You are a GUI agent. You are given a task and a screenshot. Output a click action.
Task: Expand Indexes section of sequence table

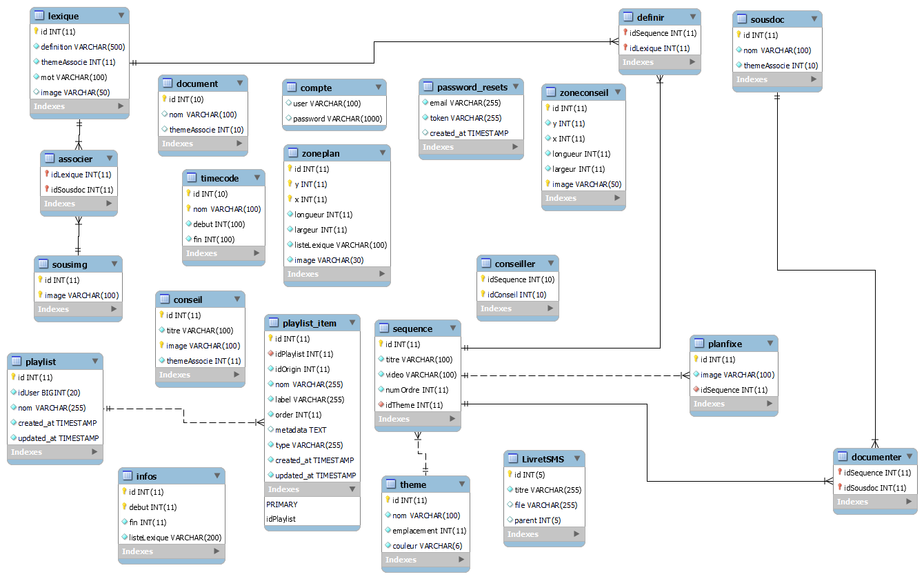pyautogui.click(x=452, y=419)
